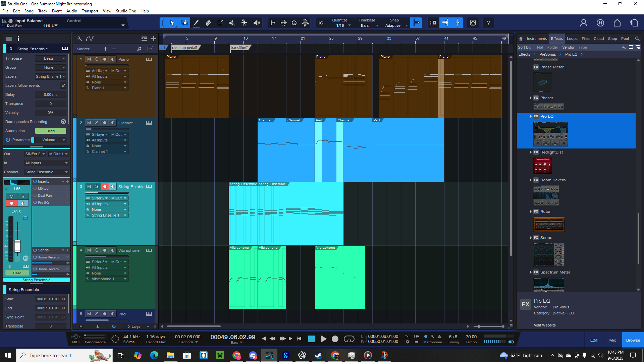The image size is (644, 362).
Task: Open the Mix view button
Action: 612,340
